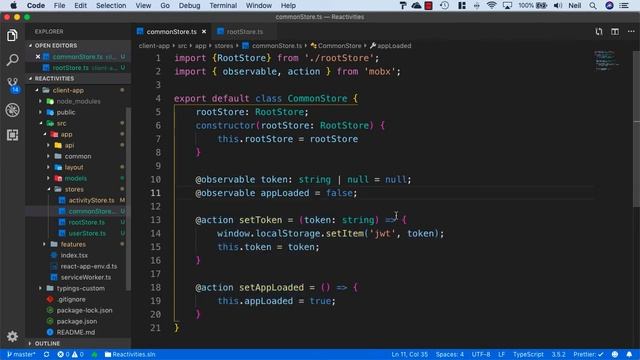Switch to the rootStore.ts tab
Screen dimensions: 640x360
click(x=244, y=31)
